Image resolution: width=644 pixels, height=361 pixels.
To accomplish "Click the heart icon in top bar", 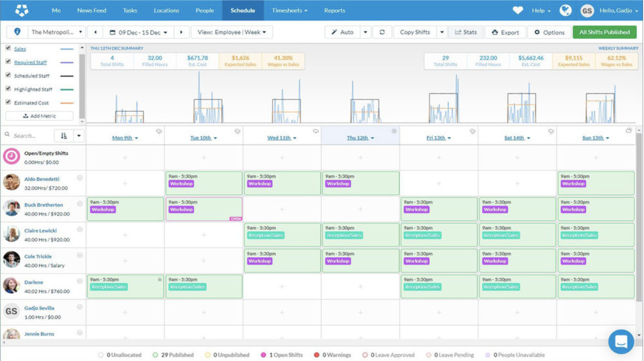I will [x=518, y=10].
